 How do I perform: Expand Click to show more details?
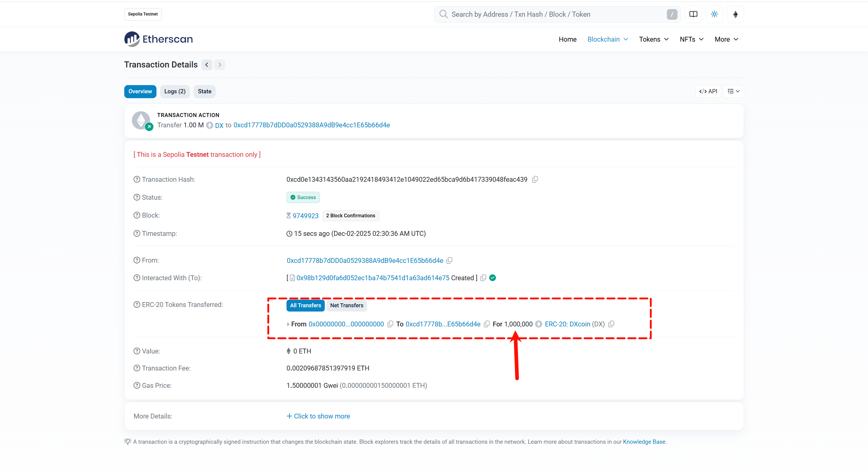(318, 416)
